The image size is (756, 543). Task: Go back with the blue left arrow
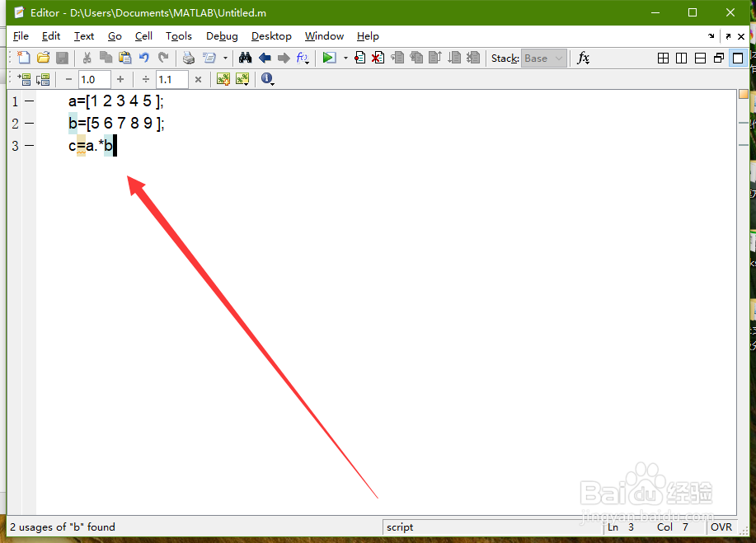coord(265,58)
